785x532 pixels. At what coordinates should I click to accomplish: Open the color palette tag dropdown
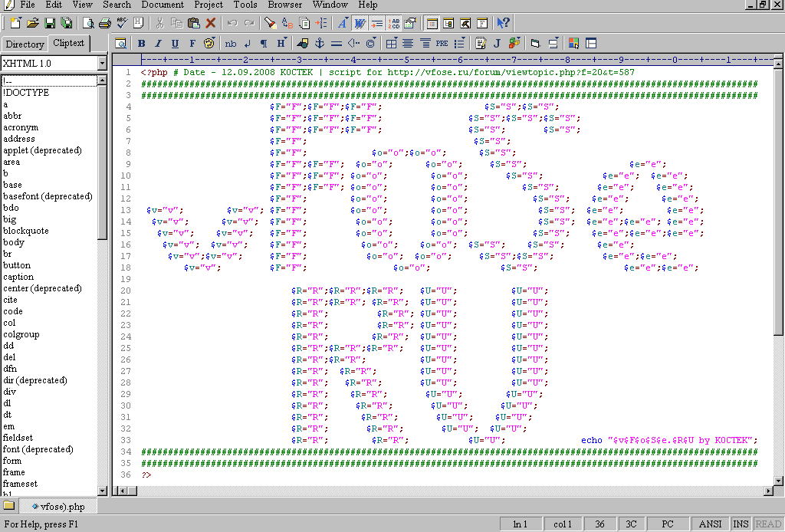tap(514, 44)
